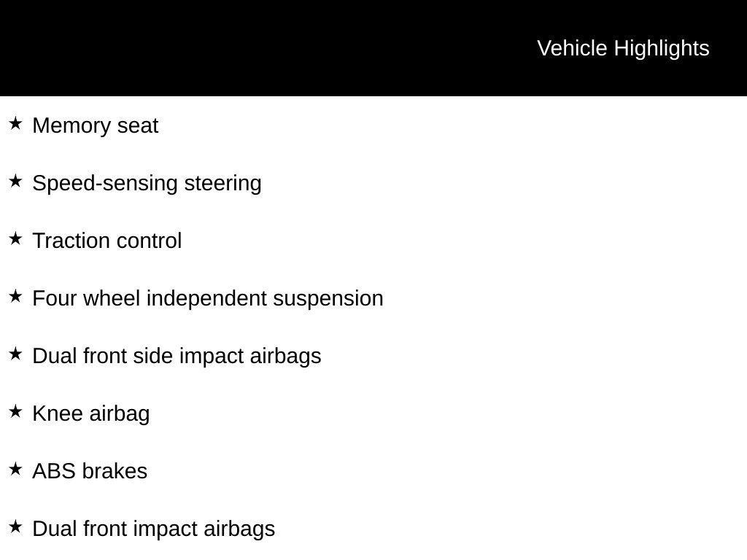Click the word Highlights in the header
This screenshot has width=747, height=560.
point(662,48)
